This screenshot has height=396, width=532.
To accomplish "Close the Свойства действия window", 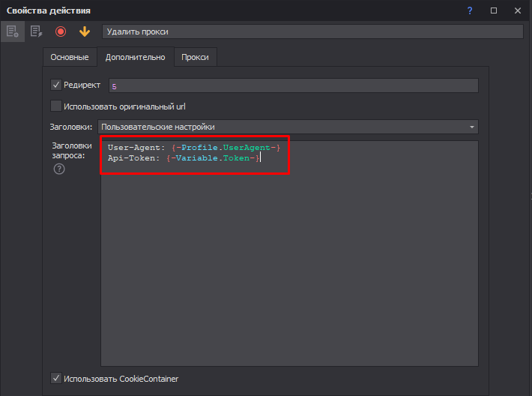I will point(518,10).
